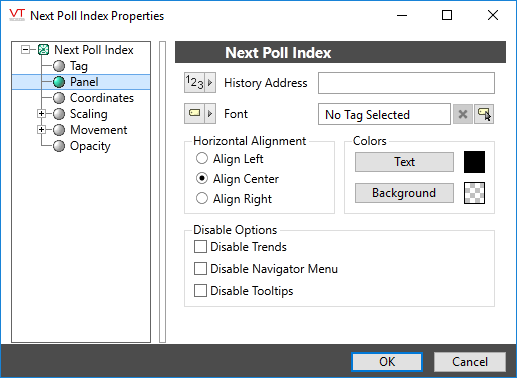
Task: Click the Next Poll Index root label
Action: point(94,50)
